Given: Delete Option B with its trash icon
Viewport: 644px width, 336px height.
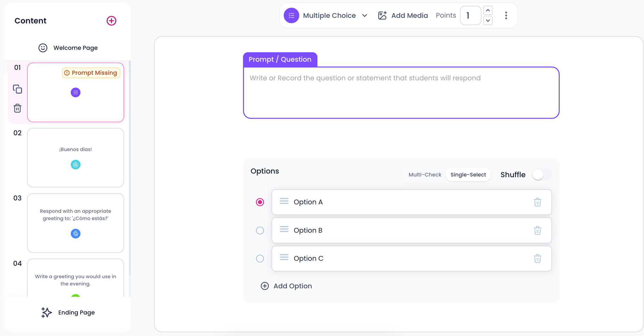Looking at the screenshot, I should (x=537, y=230).
